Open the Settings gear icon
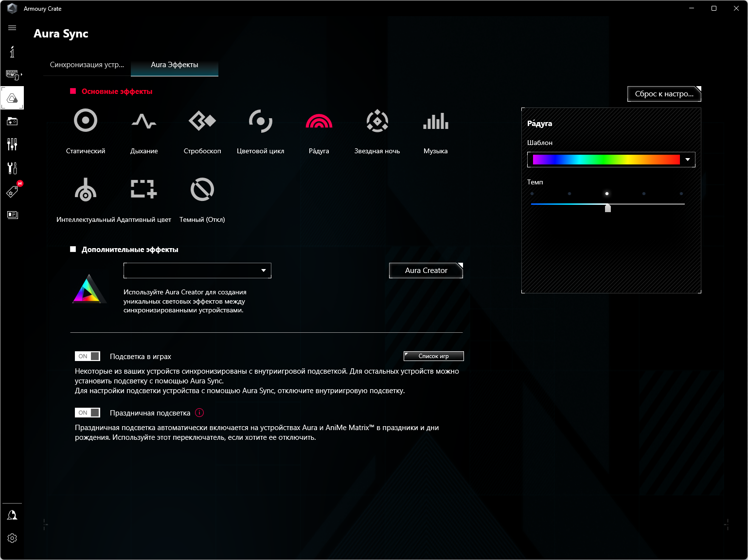Viewport: 748px width, 560px height. click(12, 538)
